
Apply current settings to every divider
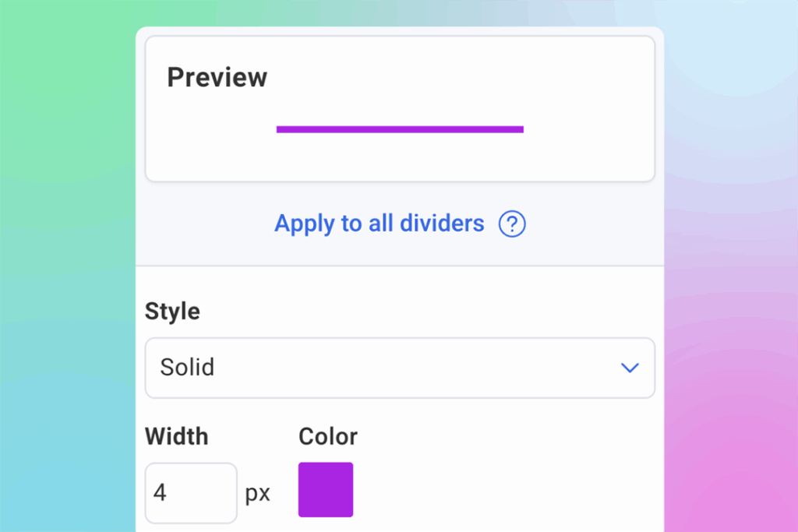(379, 224)
